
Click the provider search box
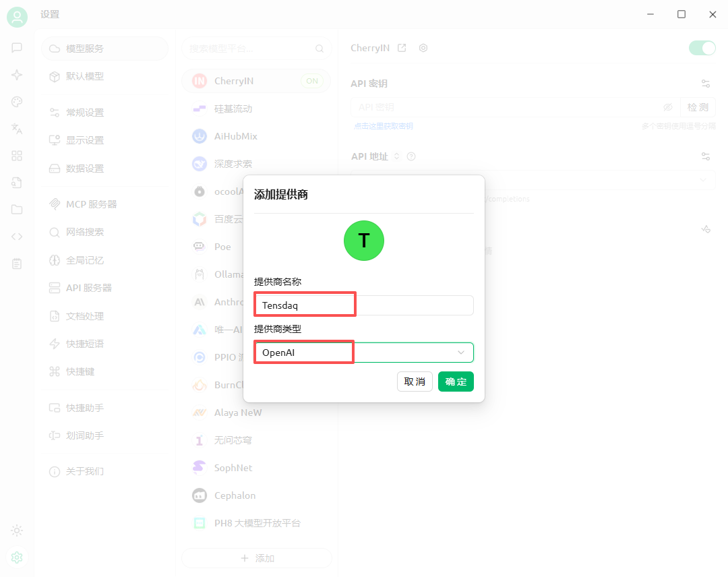[x=257, y=49]
